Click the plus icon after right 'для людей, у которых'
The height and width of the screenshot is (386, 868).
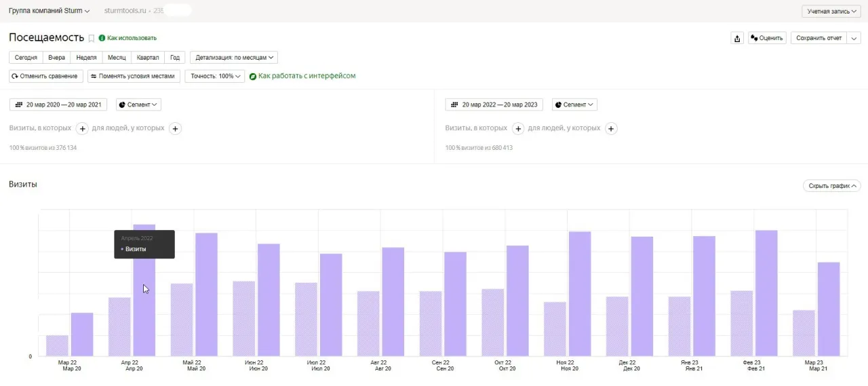point(611,128)
